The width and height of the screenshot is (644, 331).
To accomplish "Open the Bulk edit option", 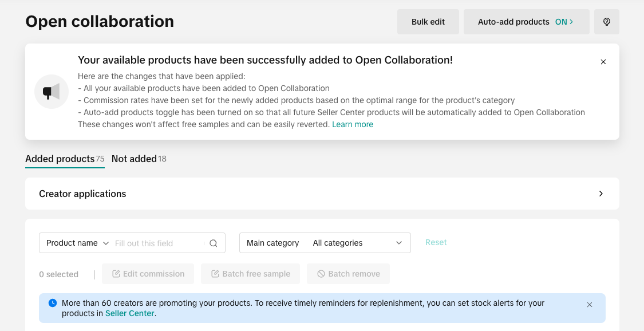I will point(428,22).
